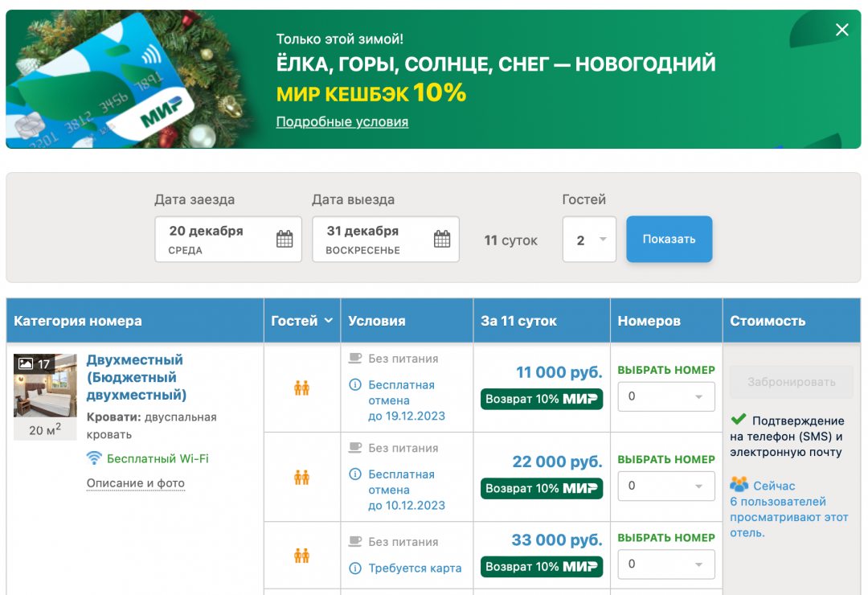Click the Бесплатный Wi-Fi label
This screenshot has height=595, width=868.
[158, 459]
